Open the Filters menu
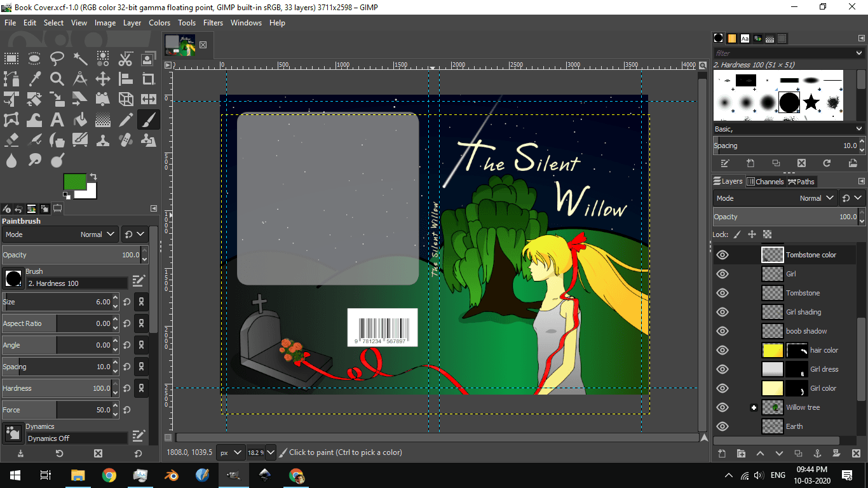868x488 pixels. coord(213,23)
